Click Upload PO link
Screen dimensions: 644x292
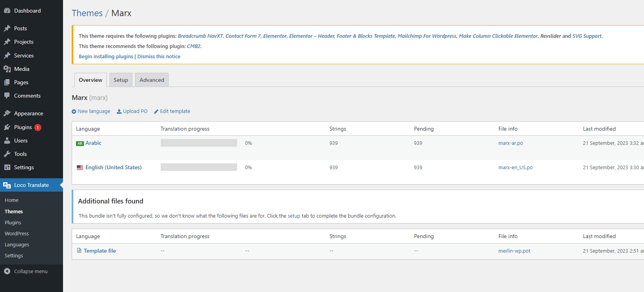tap(132, 111)
